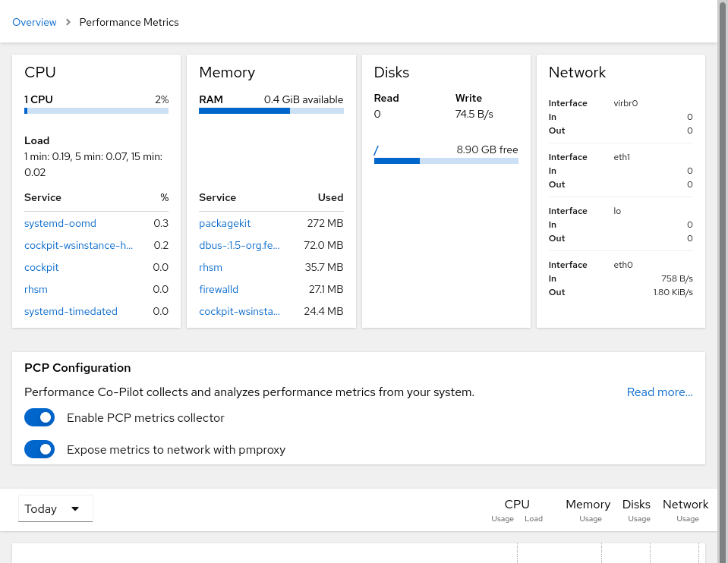Open the systemd-oomd service details

[60, 223]
